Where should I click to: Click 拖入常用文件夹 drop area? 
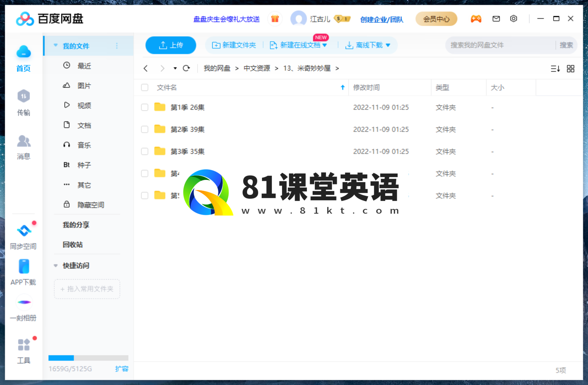pos(87,289)
